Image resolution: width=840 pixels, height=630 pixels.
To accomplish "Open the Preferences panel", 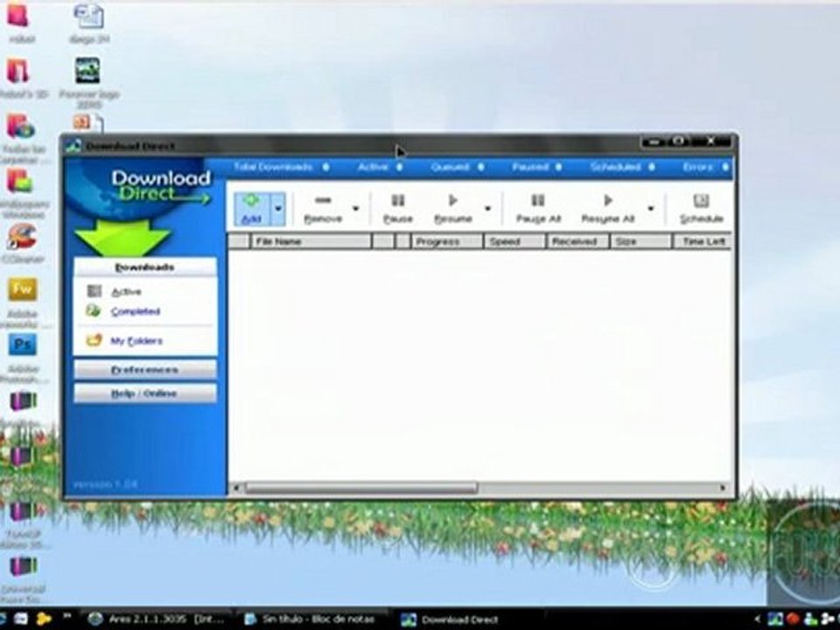I will pyautogui.click(x=145, y=369).
